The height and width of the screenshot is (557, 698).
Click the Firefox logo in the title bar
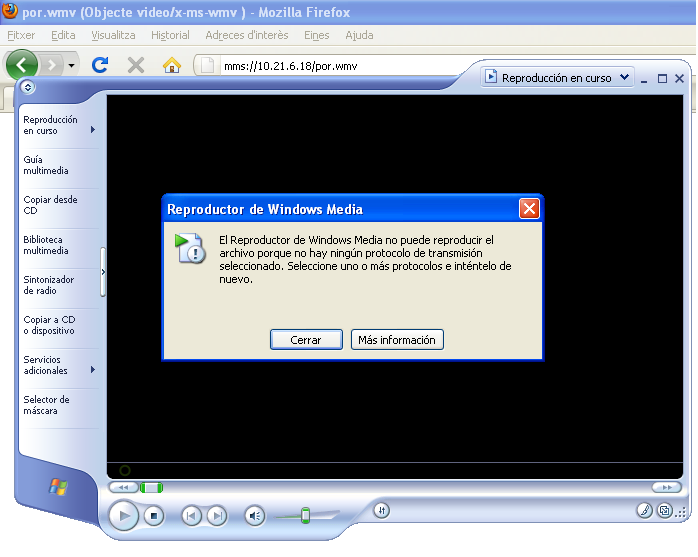click(x=10, y=11)
